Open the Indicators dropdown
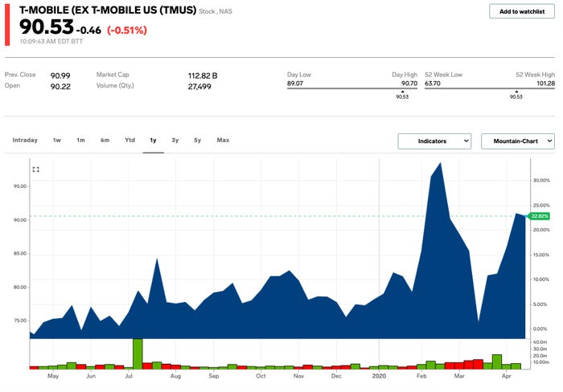 click(434, 141)
